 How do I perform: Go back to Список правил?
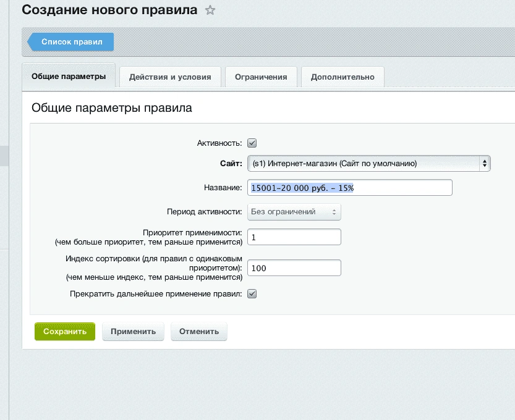70,41
